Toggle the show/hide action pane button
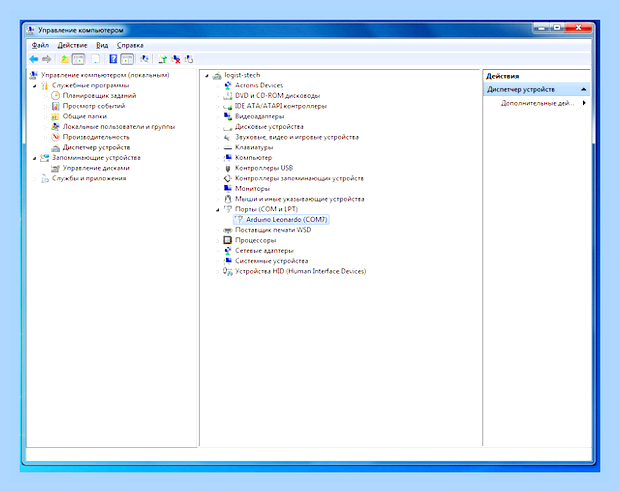Image resolution: width=620 pixels, height=492 pixels. tap(127, 59)
